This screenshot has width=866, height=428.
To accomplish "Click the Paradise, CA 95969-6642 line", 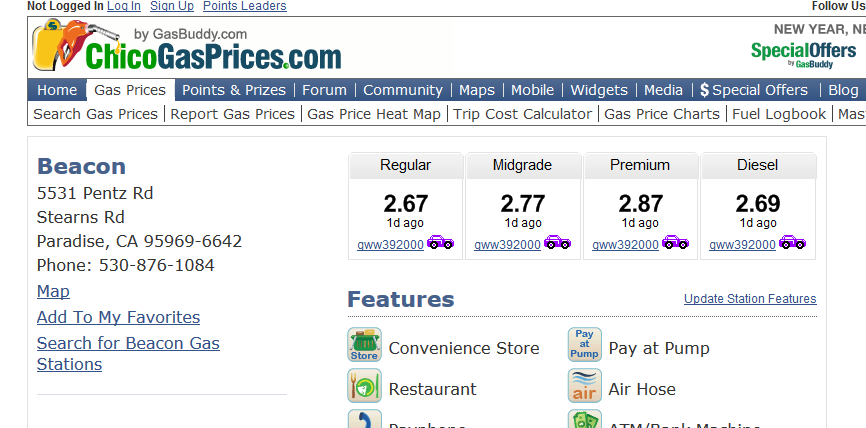I will 139,241.
